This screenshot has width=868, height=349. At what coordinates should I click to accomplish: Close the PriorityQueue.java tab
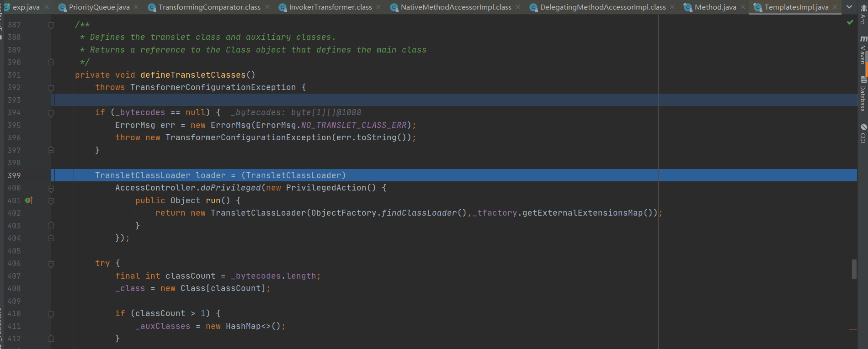tap(137, 7)
